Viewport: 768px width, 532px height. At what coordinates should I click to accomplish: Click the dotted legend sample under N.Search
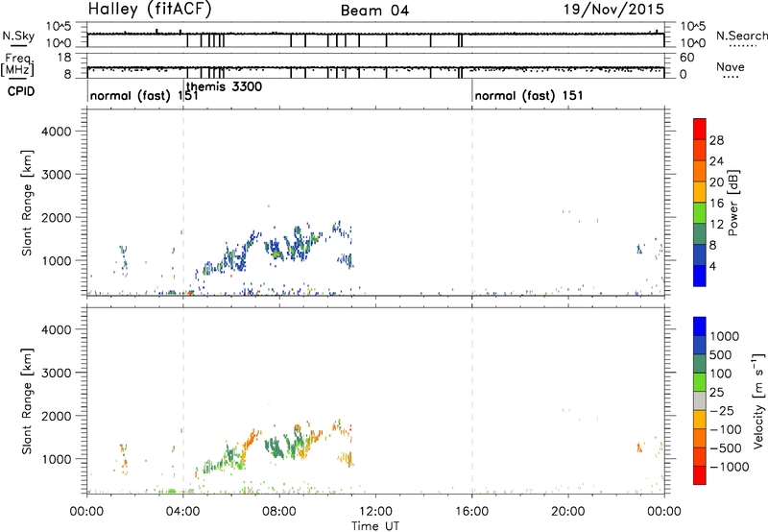click(743, 46)
